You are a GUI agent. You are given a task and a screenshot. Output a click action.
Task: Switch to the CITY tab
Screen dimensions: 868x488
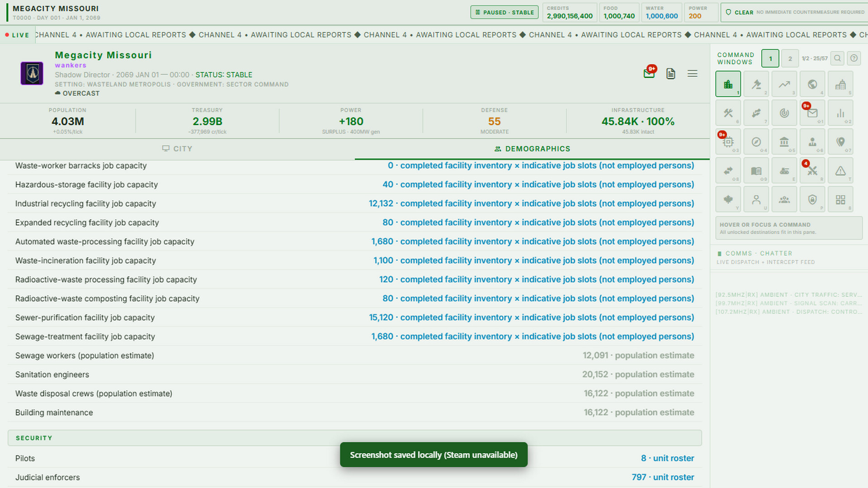tap(177, 149)
